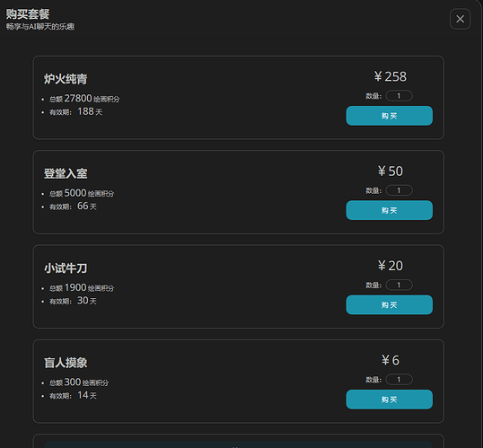Viewport: 483px width, 448px height.
Task: Focus the quantity field for 小试牛刀
Action: (399, 285)
